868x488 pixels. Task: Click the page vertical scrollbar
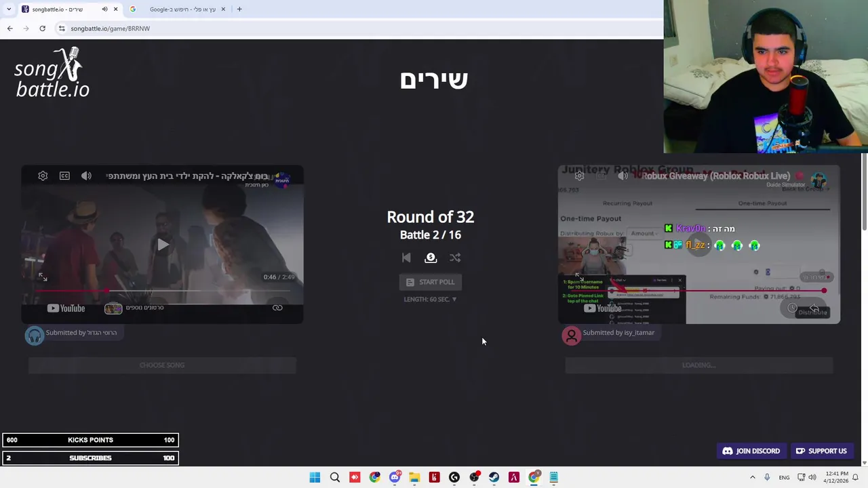(864, 193)
